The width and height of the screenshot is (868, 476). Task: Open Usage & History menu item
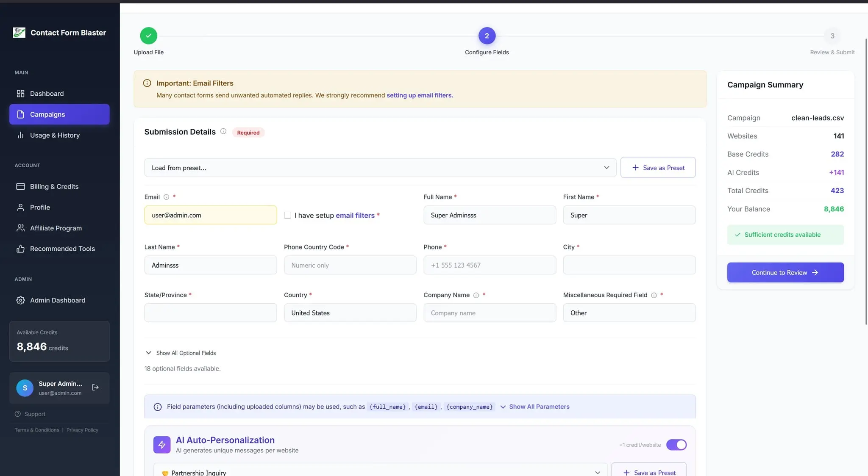coord(59,135)
